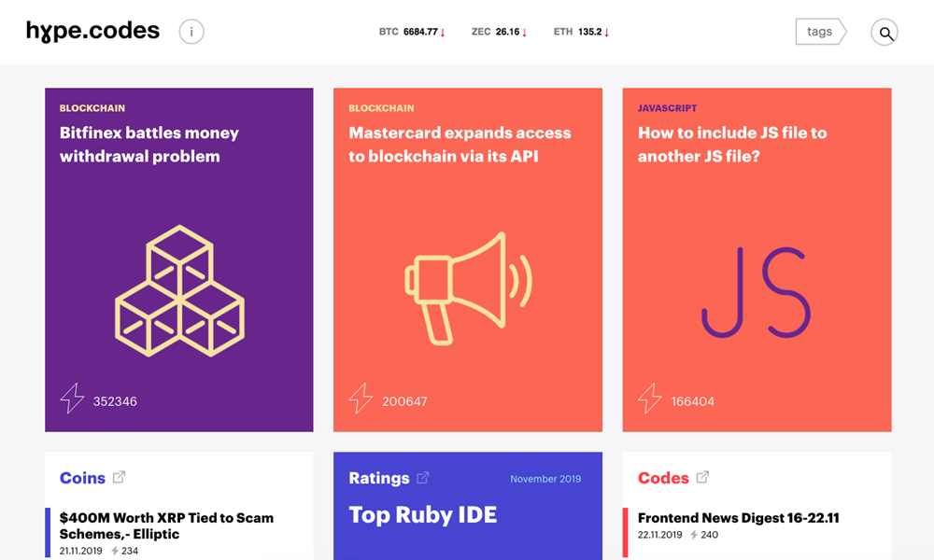Click the info circle icon beside logo
934x560 pixels.
click(191, 32)
